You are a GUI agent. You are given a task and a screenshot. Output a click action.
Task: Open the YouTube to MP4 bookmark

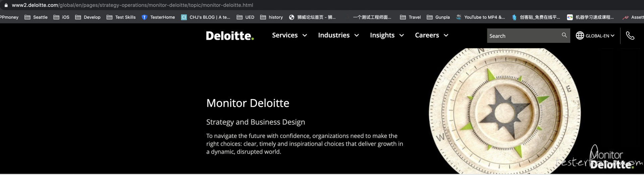click(481, 17)
